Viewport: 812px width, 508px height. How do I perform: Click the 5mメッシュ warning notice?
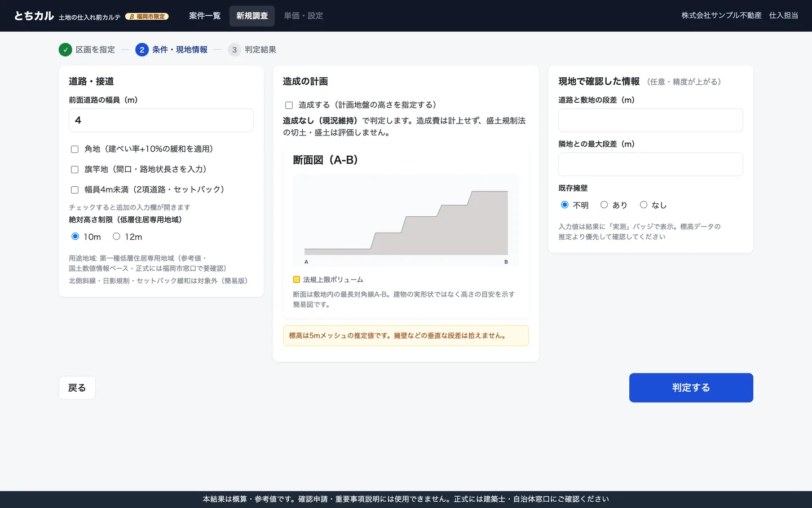click(x=406, y=335)
